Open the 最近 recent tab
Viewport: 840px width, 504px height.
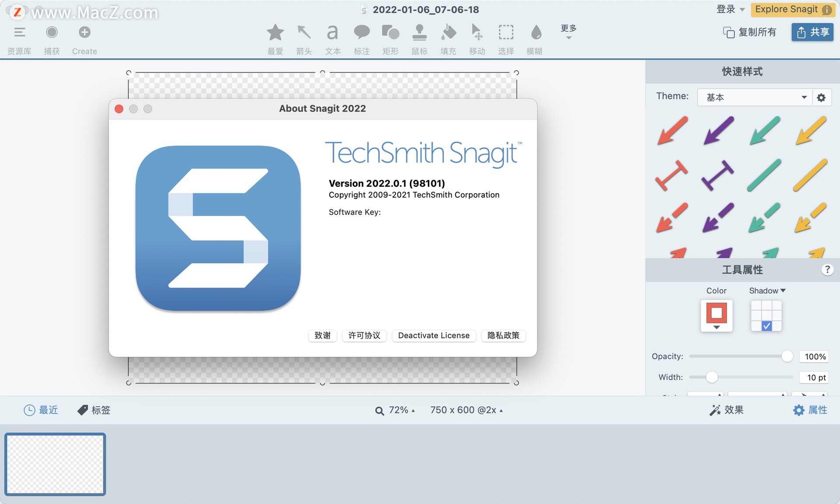41,410
